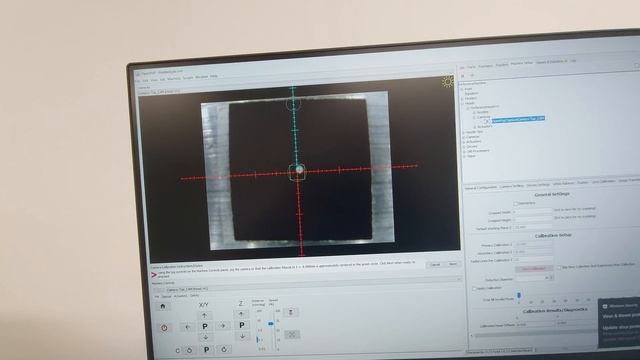Rotate C clockwise in jog controls

[224, 349]
